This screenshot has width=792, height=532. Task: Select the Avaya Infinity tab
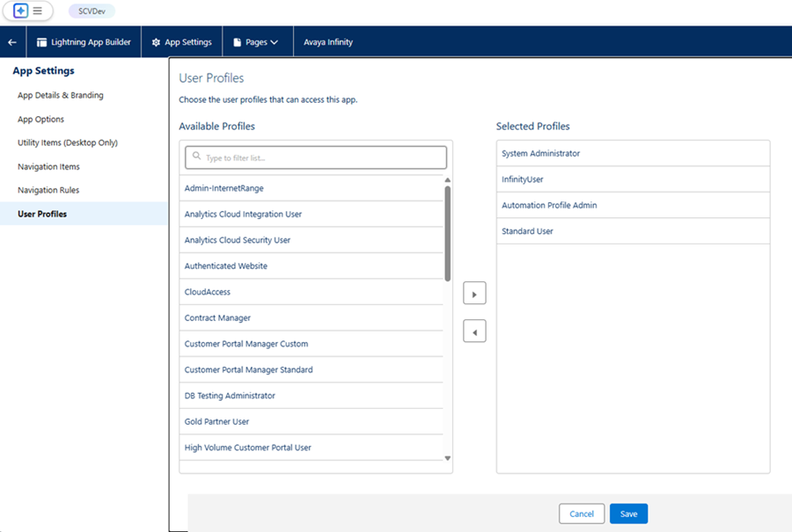[328, 42]
